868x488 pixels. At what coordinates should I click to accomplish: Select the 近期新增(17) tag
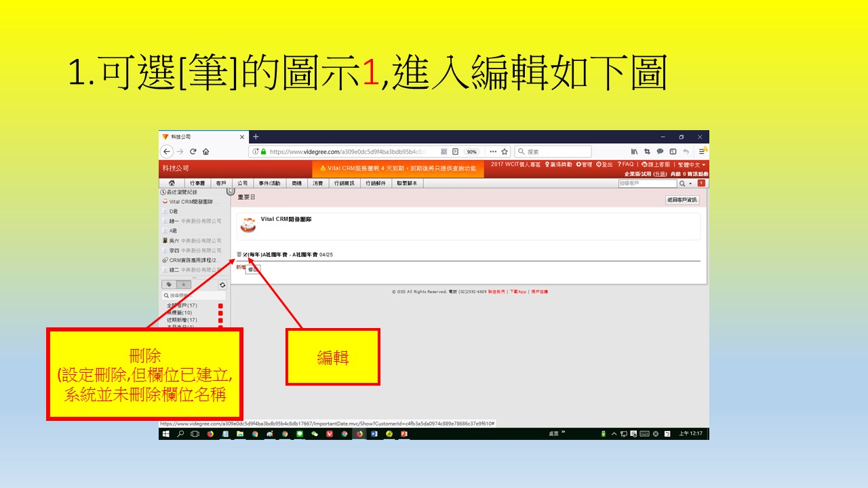coord(182,320)
